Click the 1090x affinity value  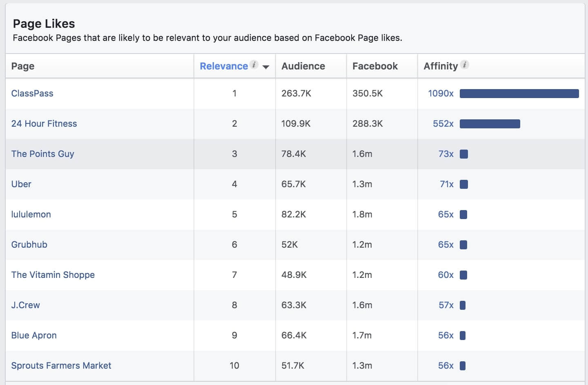pyautogui.click(x=441, y=93)
